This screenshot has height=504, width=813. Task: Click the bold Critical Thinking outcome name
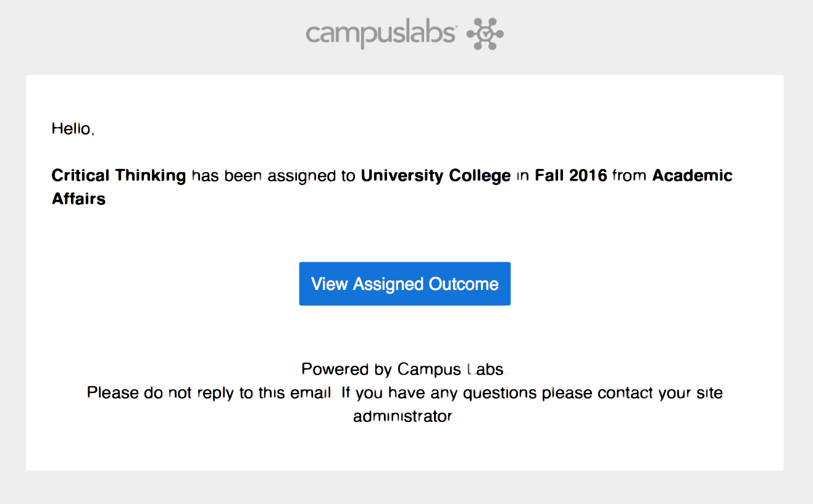coord(119,176)
